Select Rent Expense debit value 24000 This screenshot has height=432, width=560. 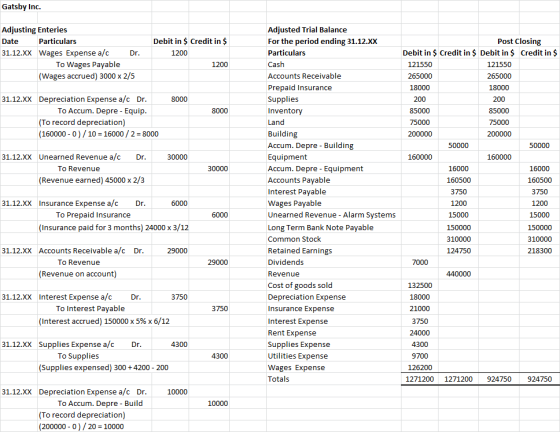[420, 333]
